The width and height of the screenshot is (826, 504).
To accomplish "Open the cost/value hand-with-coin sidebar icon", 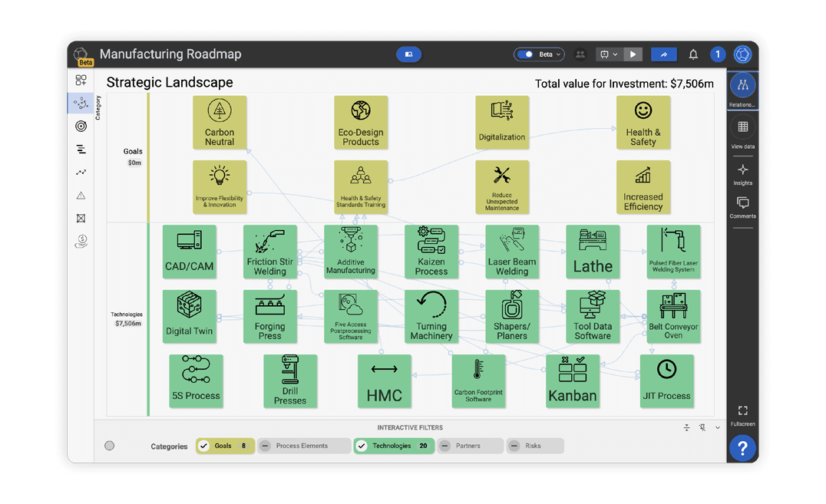I will pos(81,241).
